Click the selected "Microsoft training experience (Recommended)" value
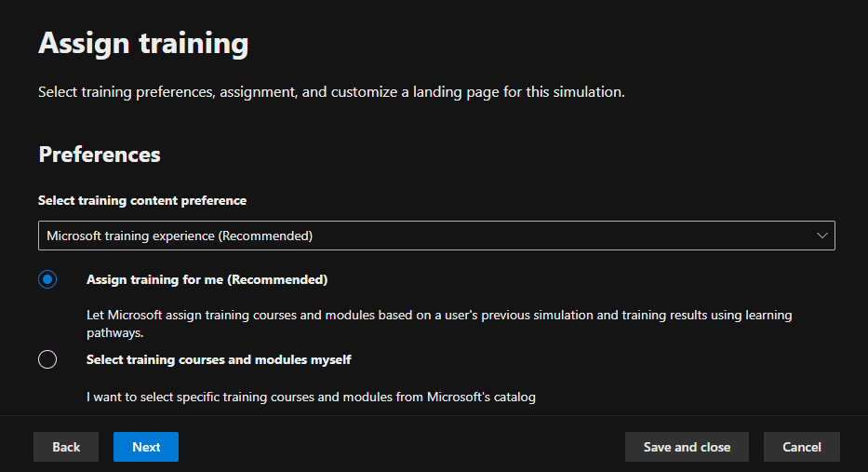Image resolution: width=868 pixels, height=472 pixels. (x=180, y=236)
